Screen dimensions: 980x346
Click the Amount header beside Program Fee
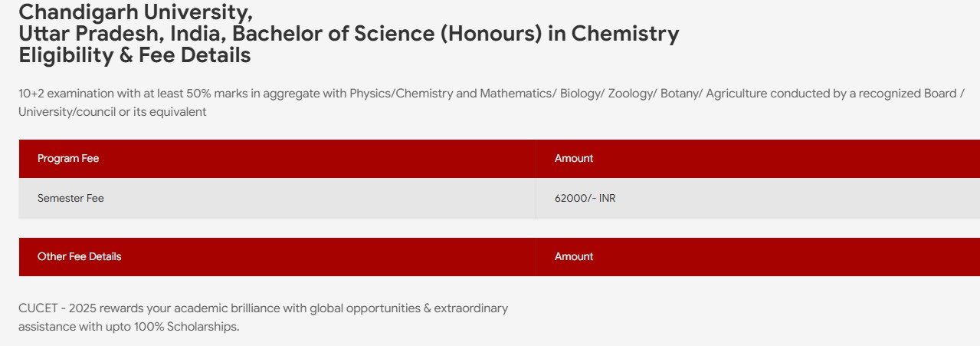(573, 159)
